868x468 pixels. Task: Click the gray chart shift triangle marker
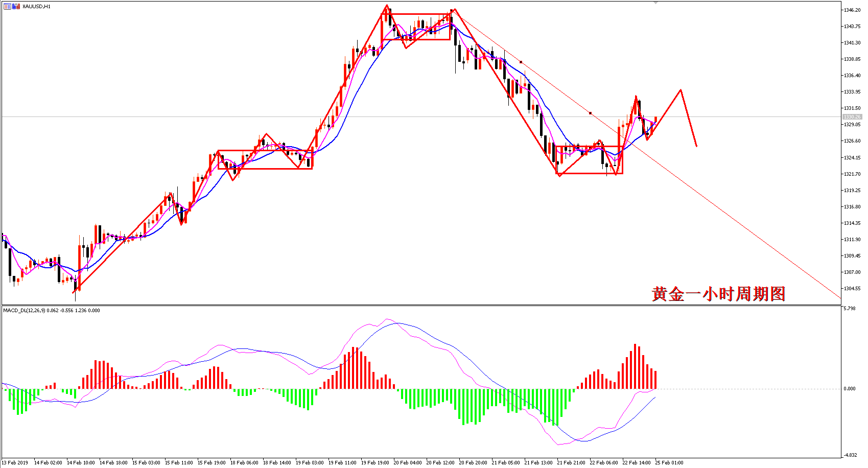[656, 3]
